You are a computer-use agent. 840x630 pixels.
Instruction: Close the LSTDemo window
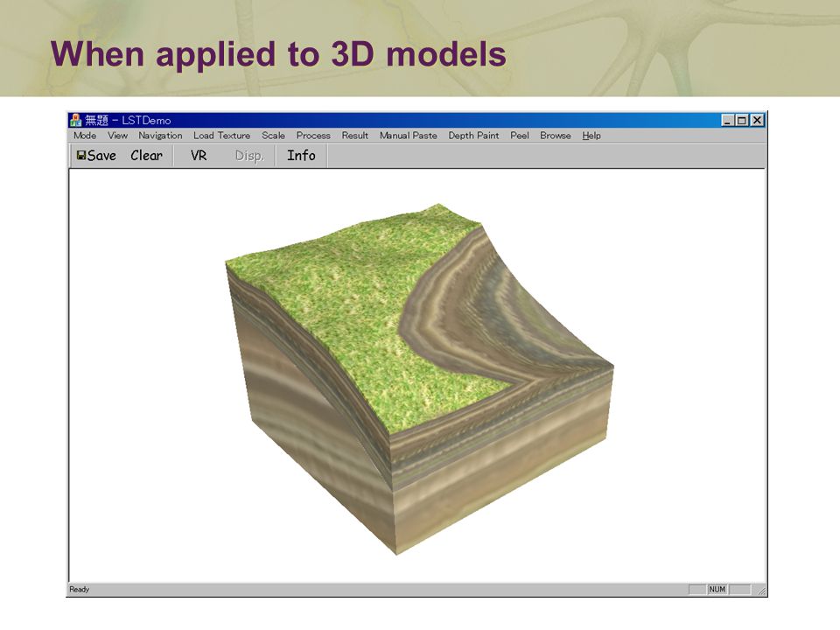pos(756,120)
